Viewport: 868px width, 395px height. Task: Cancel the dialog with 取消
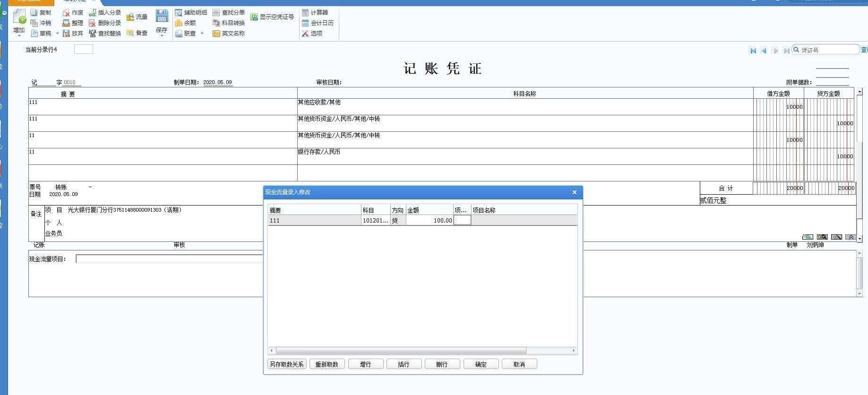(519, 364)
